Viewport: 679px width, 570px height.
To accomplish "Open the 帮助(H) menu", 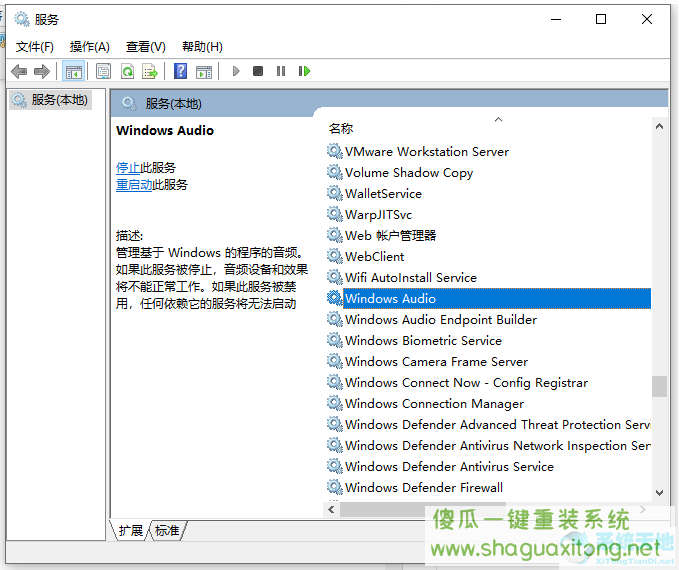I will click(202, 46).
